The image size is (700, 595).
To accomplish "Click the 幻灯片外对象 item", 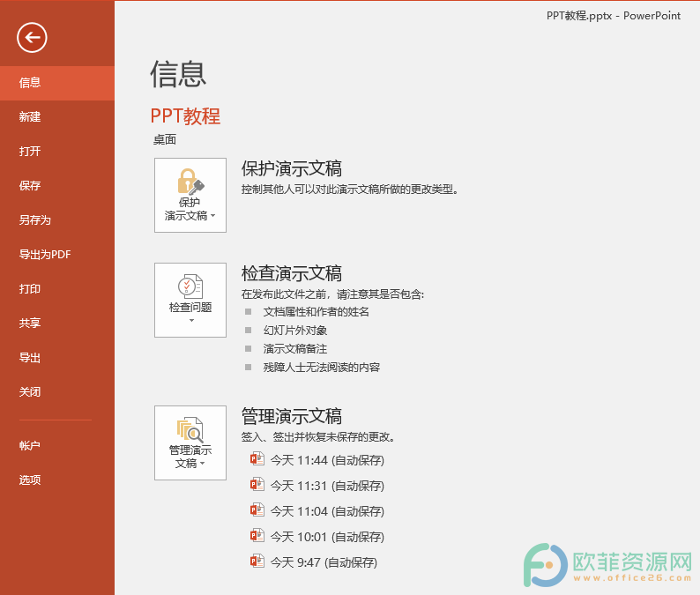I will pos(295,331).
